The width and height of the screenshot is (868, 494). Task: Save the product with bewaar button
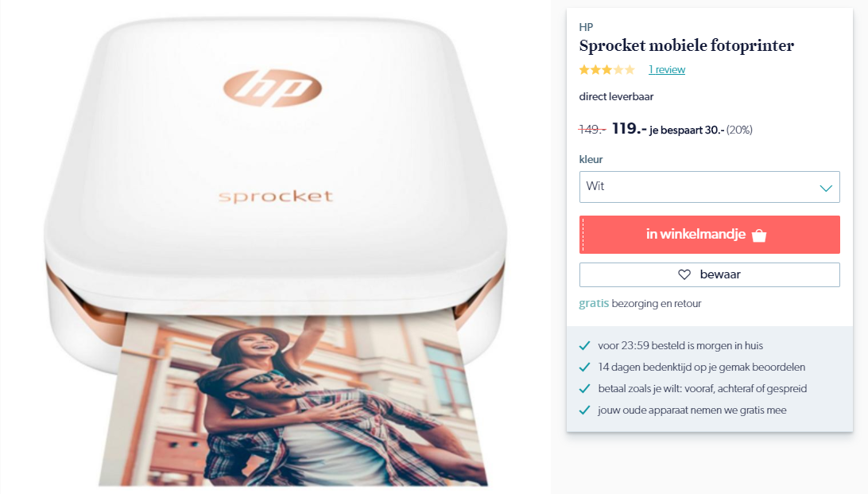(710, 274)
